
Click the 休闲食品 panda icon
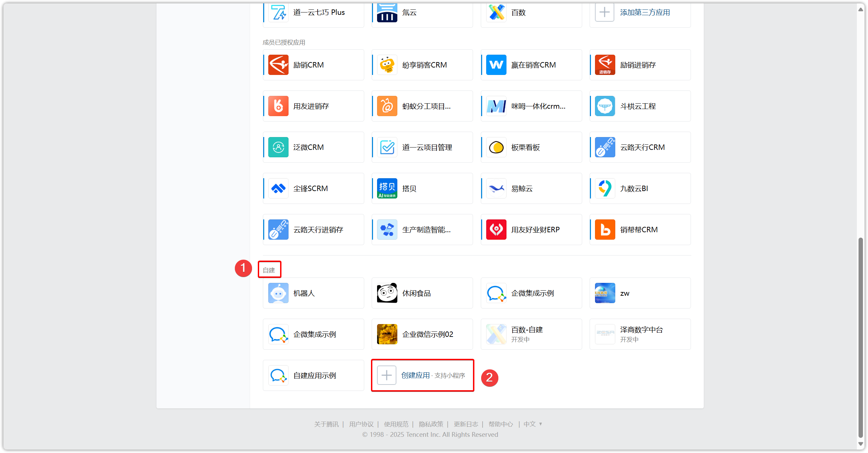[x=387, y=293]
